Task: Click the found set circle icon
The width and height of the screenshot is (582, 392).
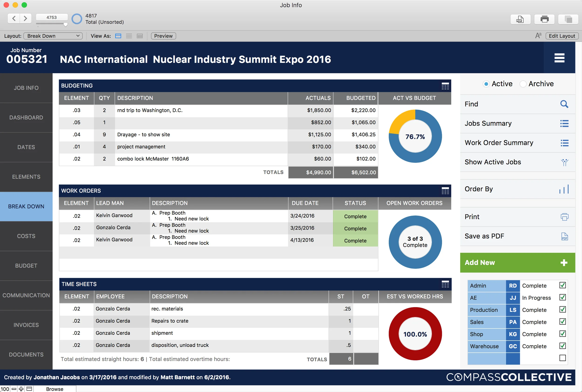Action: click(x=77, y=19)
